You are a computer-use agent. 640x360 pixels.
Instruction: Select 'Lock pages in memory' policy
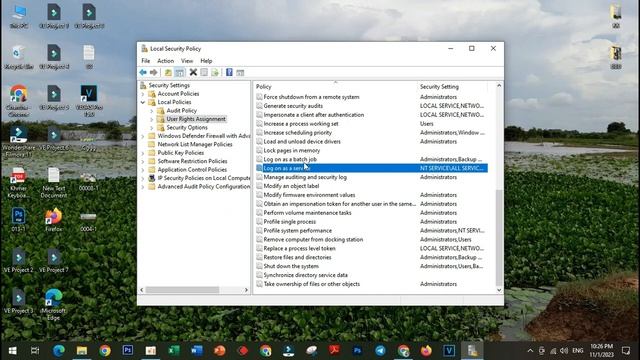click(x=371, y=151)
